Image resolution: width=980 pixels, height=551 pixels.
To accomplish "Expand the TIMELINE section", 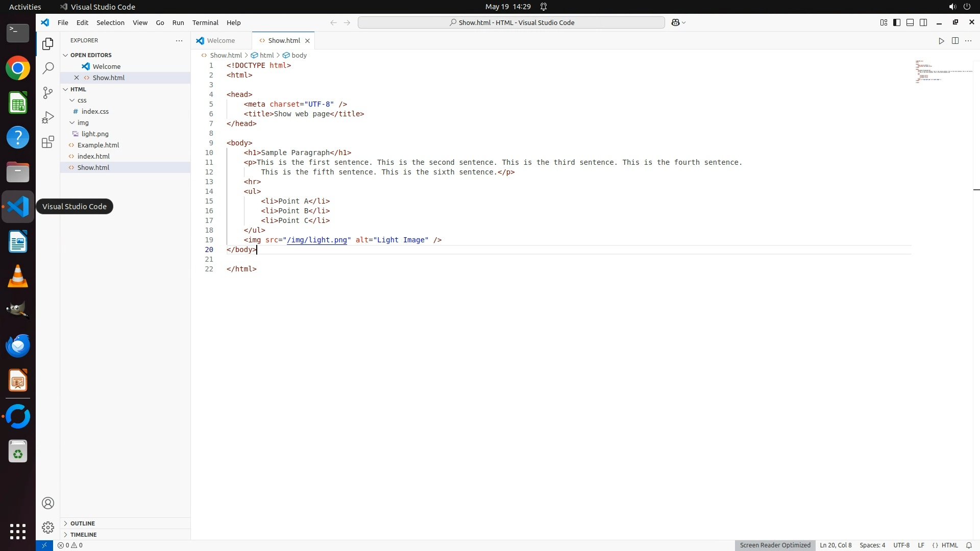I will tap(83, 535).
